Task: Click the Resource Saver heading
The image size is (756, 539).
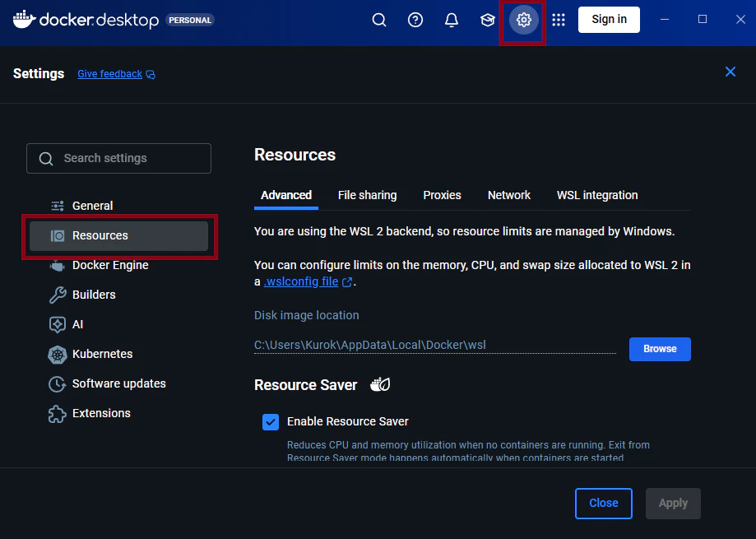Action: (306, 385)
